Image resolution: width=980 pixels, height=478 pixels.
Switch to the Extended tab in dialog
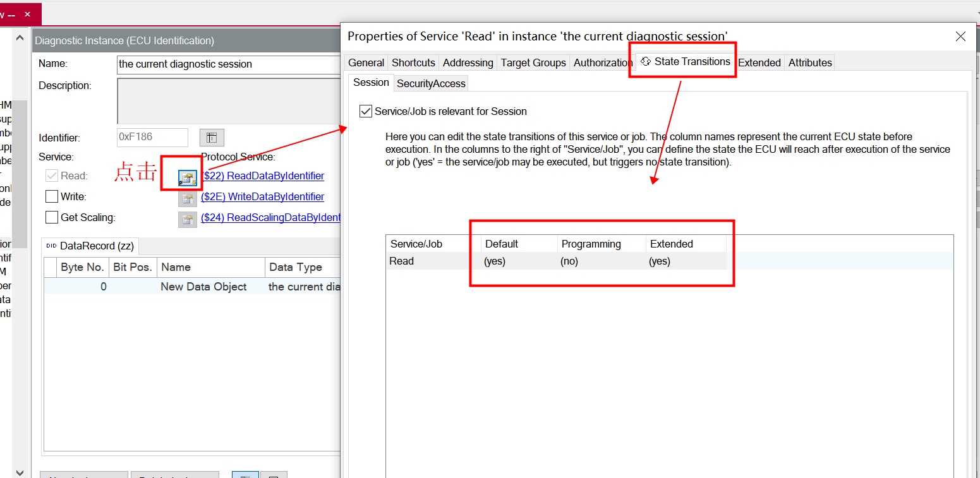click(x=759, y=63)
